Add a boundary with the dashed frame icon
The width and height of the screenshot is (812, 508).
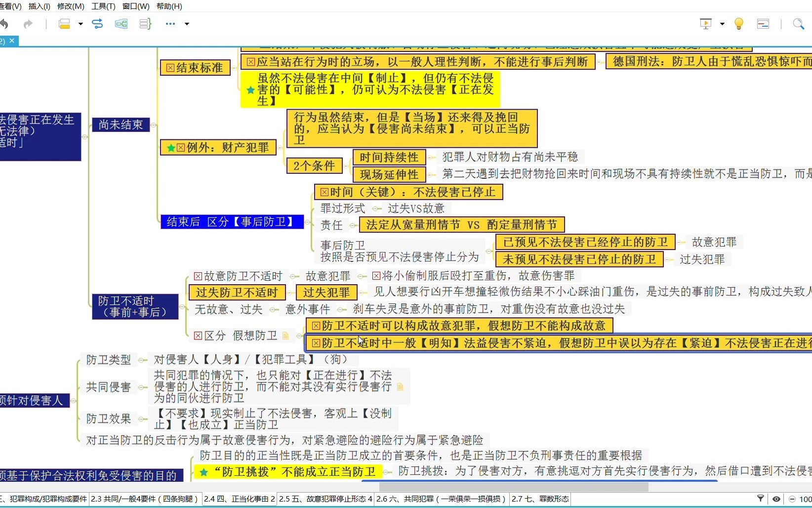[x=121, y=24]
